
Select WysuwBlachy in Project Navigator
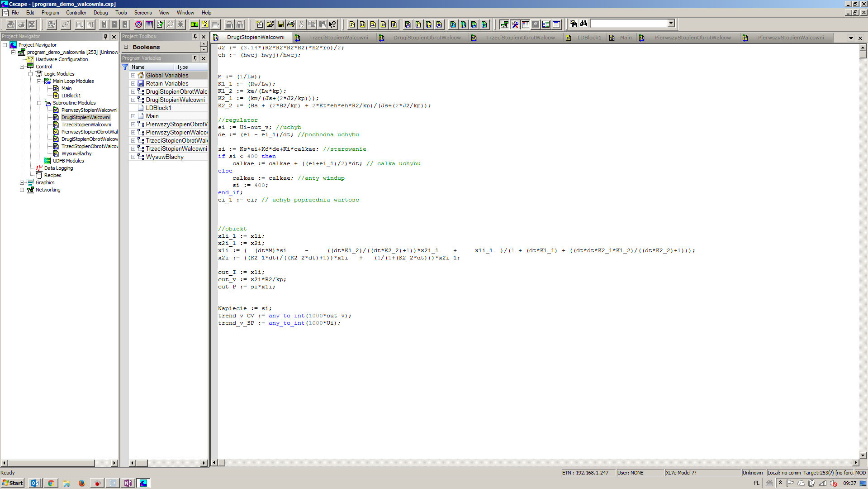(76, 154)
